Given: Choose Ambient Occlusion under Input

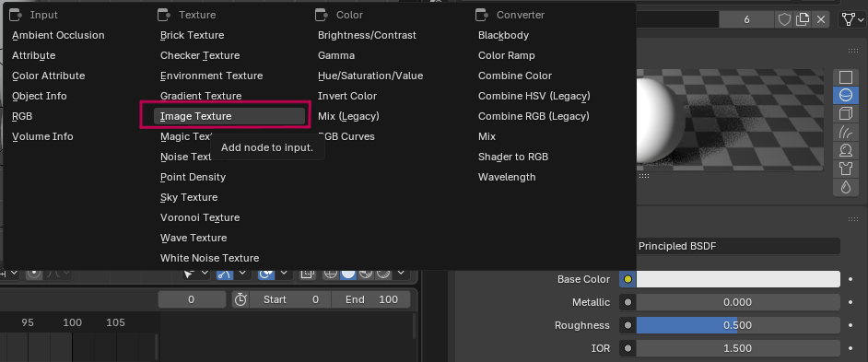Looking at the screenshot, I should [x=58, y=35].
